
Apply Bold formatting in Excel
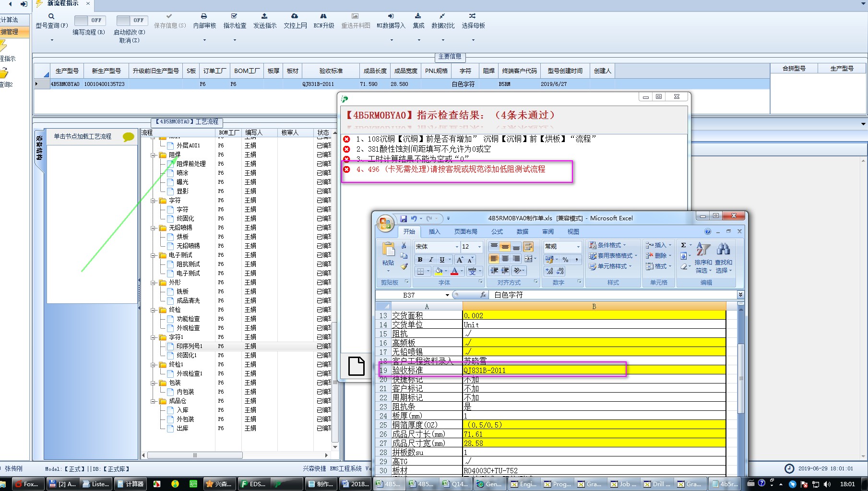[420, 260]
